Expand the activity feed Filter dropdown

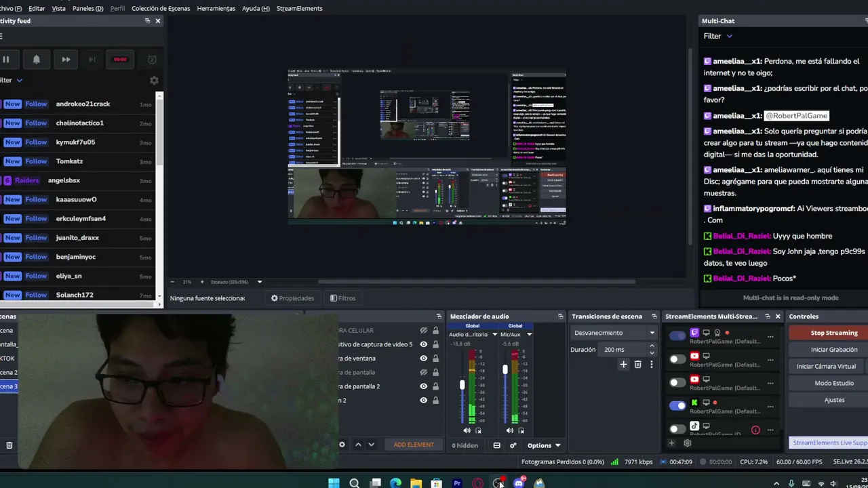[x=10, y=80]
